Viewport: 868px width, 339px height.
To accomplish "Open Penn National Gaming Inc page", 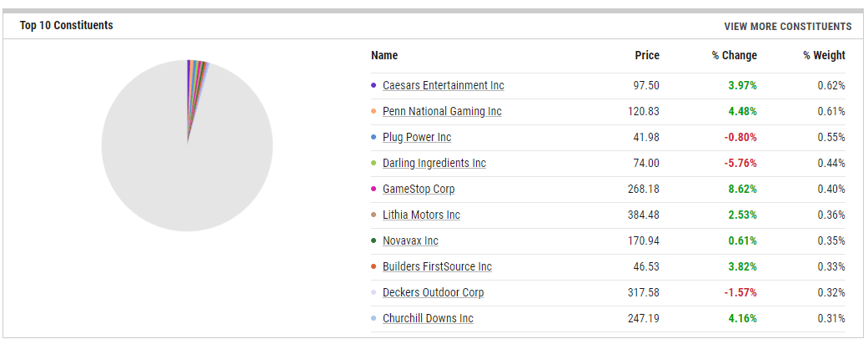I will click(442, 111).
